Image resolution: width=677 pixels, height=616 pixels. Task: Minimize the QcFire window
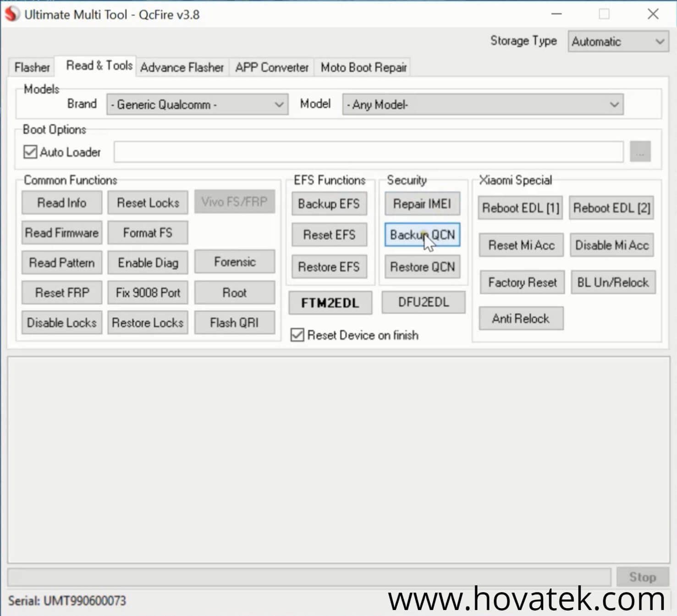coord(556,14)
